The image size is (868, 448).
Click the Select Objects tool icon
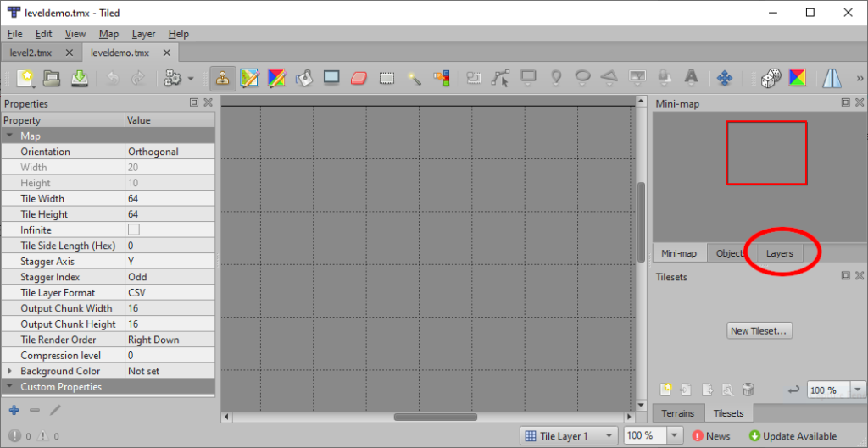point(473,79)
